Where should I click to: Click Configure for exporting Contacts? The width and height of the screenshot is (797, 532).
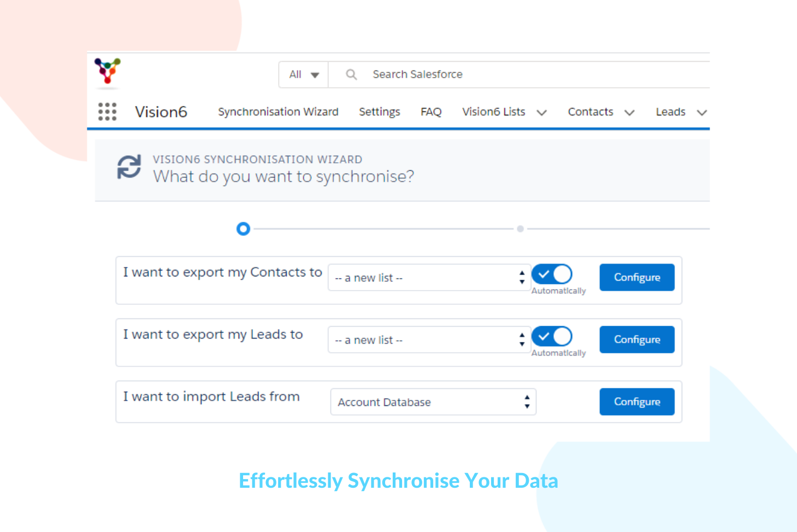(x=636, y=277)
